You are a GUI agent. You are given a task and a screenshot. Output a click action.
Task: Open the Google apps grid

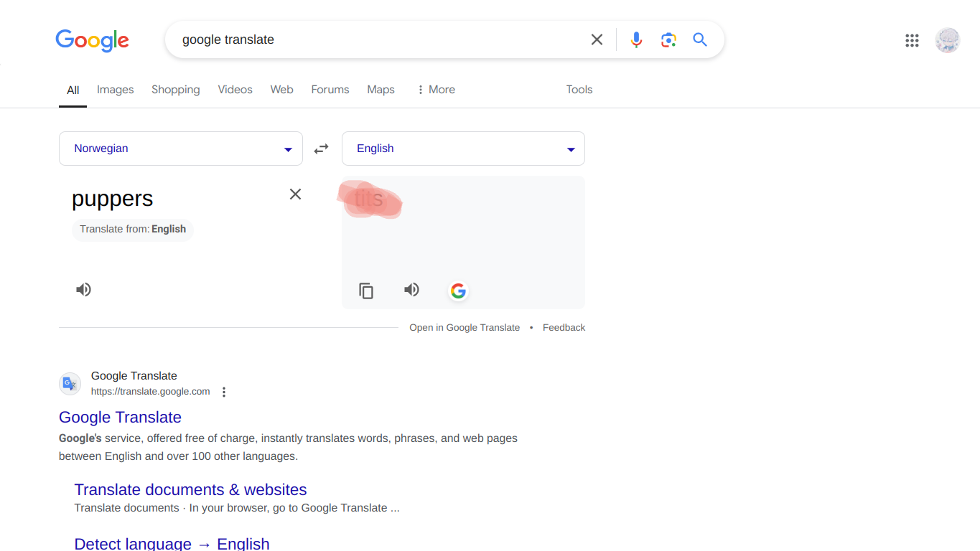coord(912,41)
